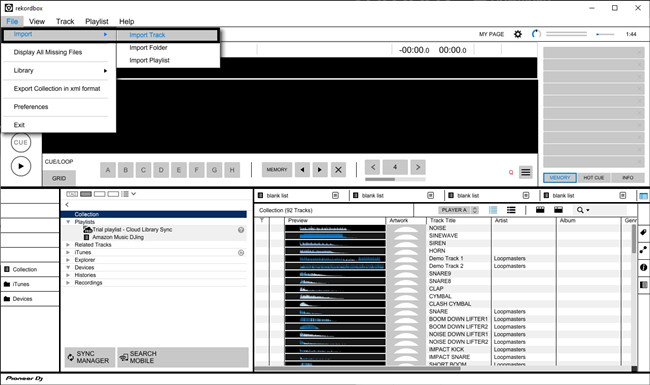Image resolution: width=650 pixels, height=385 pixels.
Task: Open the View menu
Action: click(x=37, y=21)
